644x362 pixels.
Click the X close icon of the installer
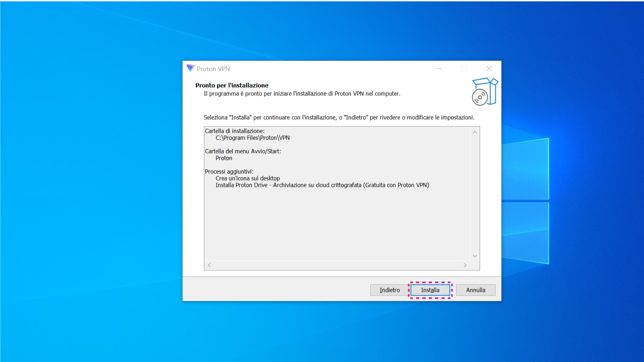pos(489,68)
